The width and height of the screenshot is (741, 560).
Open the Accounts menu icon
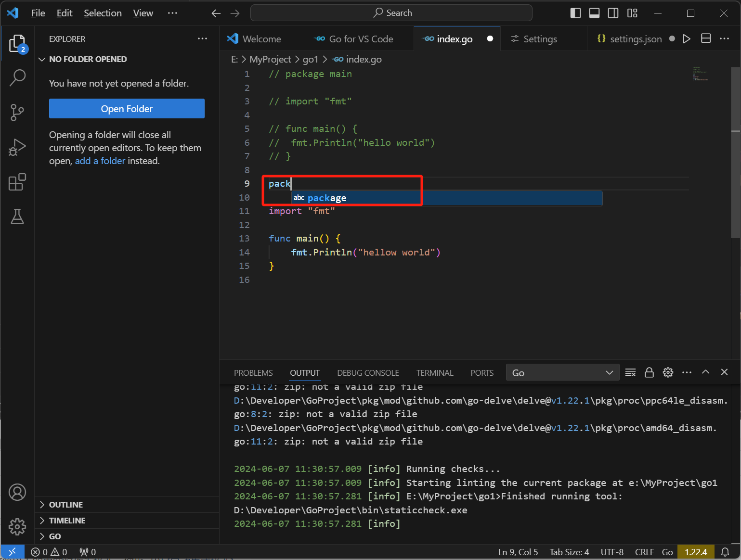[17, 492]
